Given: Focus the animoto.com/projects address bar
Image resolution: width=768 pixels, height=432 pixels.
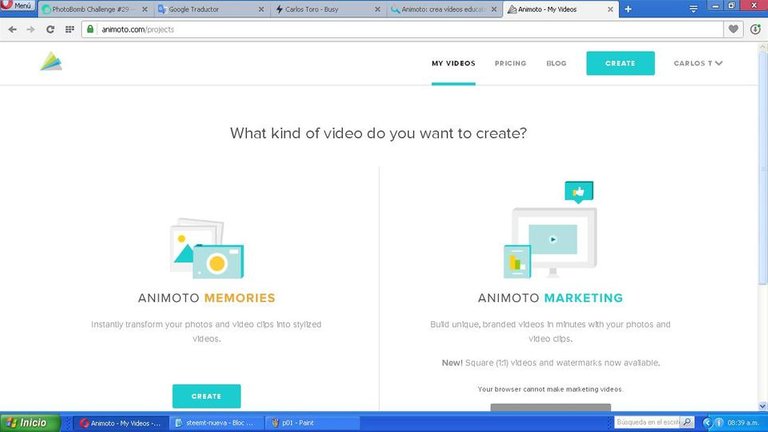Looking at the screenshot, I should tap(402, 29).
